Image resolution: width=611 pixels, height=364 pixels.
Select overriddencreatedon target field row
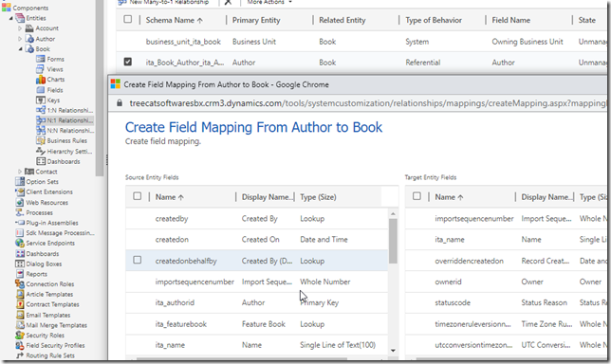click(x=507, y=261)
